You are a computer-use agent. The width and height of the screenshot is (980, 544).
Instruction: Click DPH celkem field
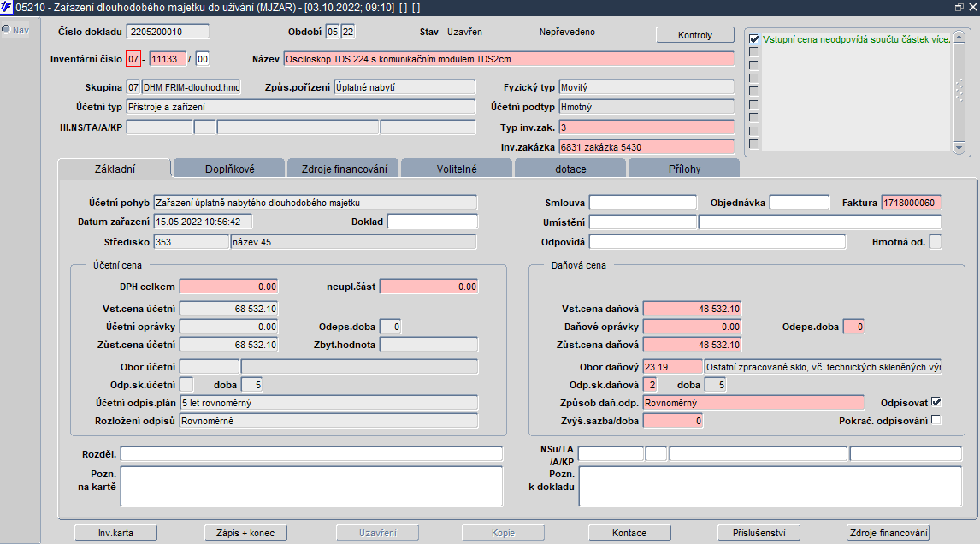tap(228, 287)
